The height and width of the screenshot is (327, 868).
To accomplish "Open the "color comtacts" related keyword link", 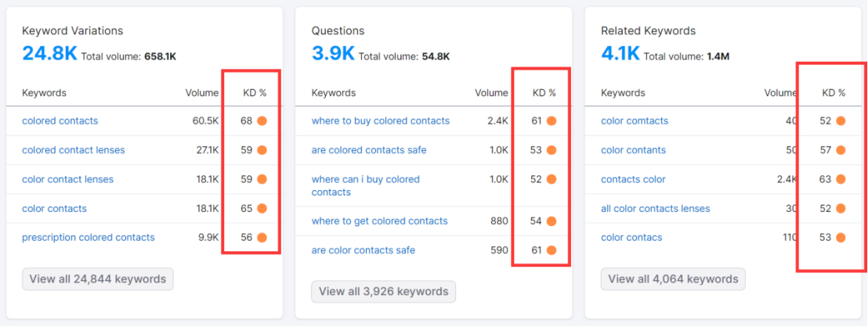I will pyautogui.click(x=635, y=121).
